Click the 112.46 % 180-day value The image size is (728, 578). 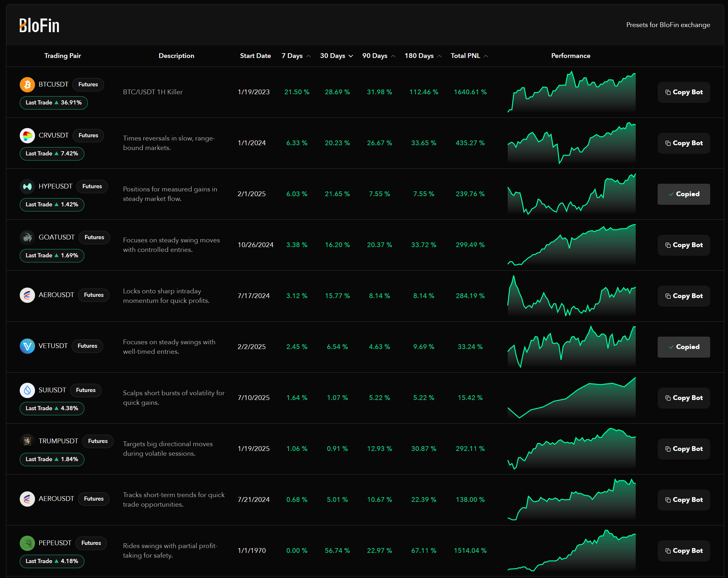click(424, 92)
